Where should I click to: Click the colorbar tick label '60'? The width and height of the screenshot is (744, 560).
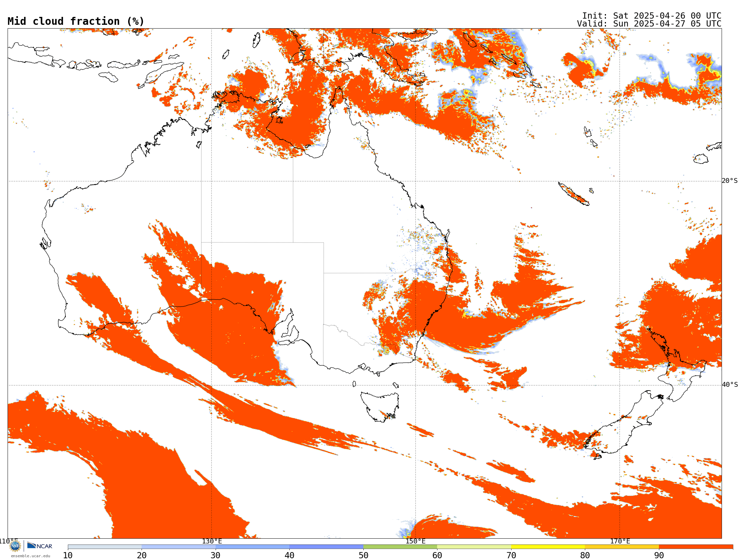pyautogui.click(x=437, y=555)
